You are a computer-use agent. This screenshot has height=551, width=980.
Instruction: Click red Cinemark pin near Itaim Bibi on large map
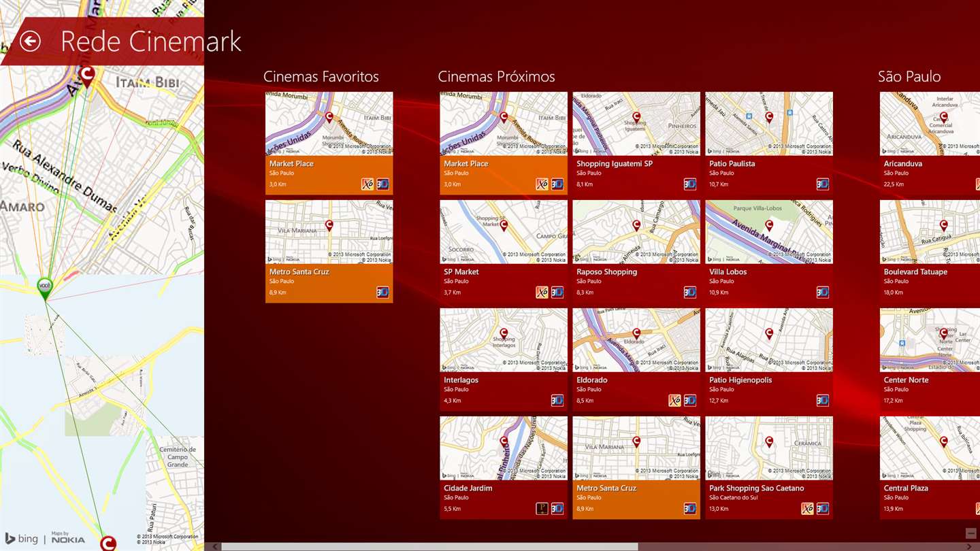87,77
